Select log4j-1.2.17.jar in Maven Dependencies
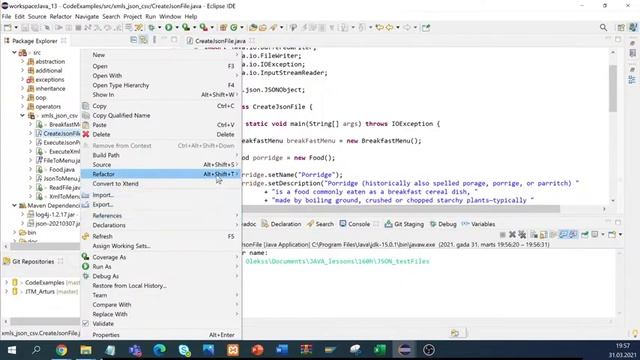Screen dimensions: 640x360 55,214
